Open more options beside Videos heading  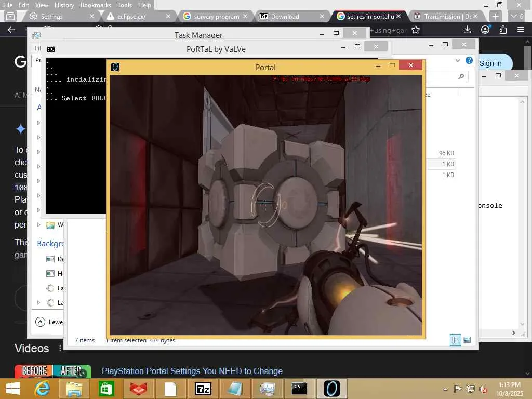click(x=60, y=348)
